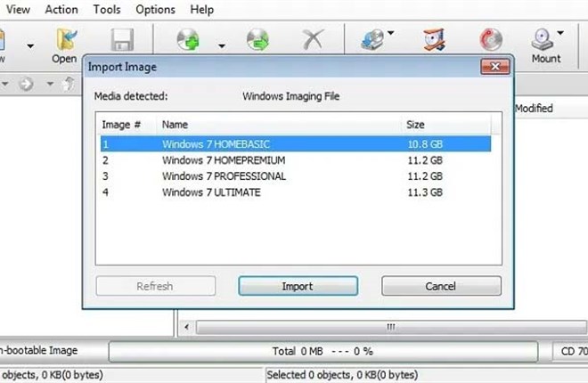Click the horizontal scrollbar thumb
This screenshot has height=383, width=588.
tap(391, 327)
